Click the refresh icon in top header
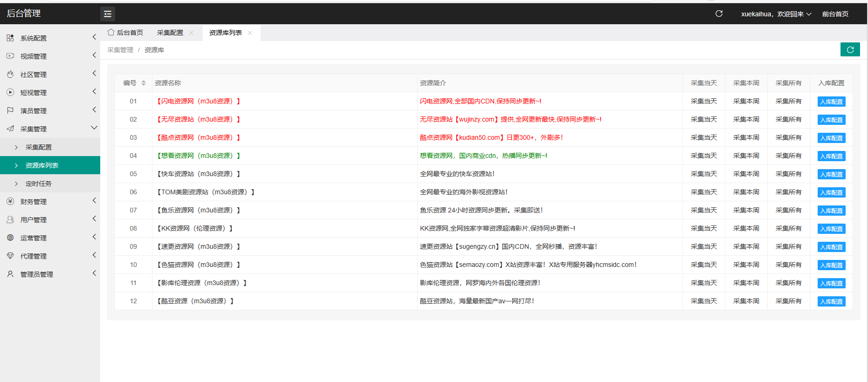 click(719, 14)
